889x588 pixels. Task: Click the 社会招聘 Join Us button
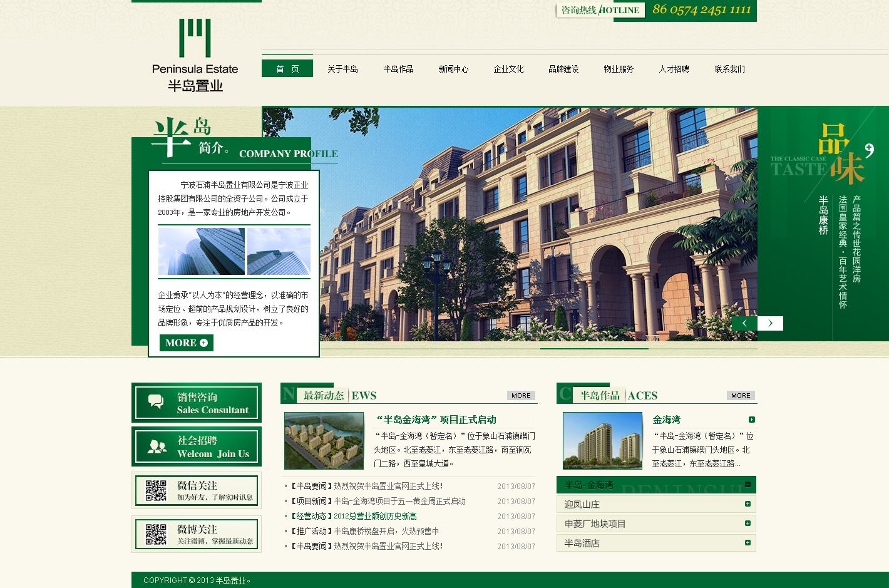(197, 446)
